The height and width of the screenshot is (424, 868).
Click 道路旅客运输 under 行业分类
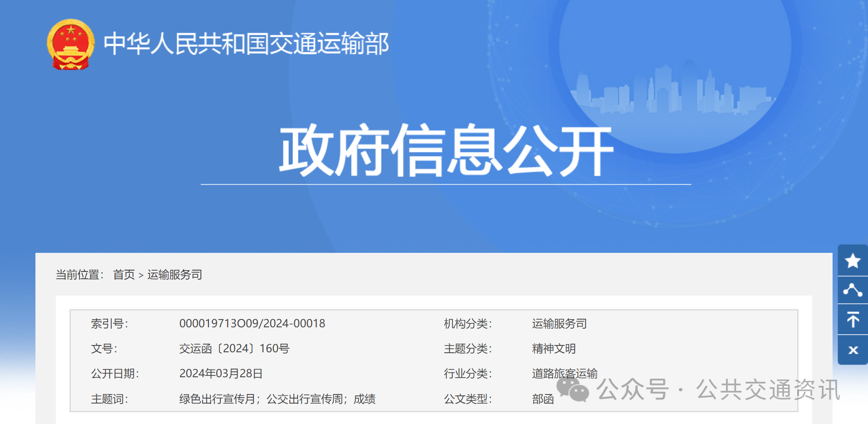(564, 373)
